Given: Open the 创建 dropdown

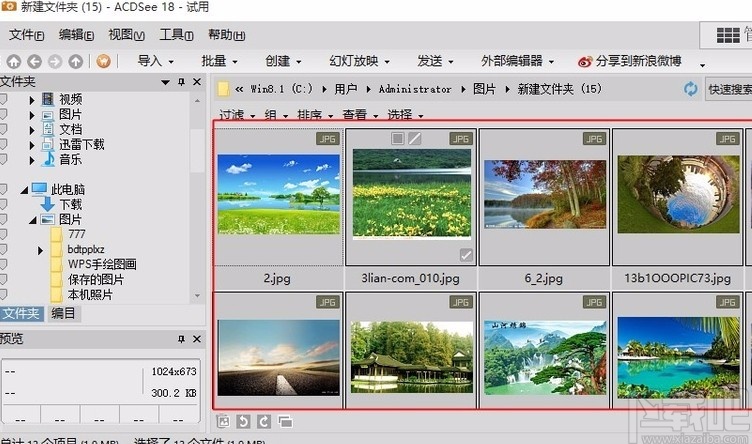Looking at the screenshot, I should pyautogui.click(x=283, y=61).
